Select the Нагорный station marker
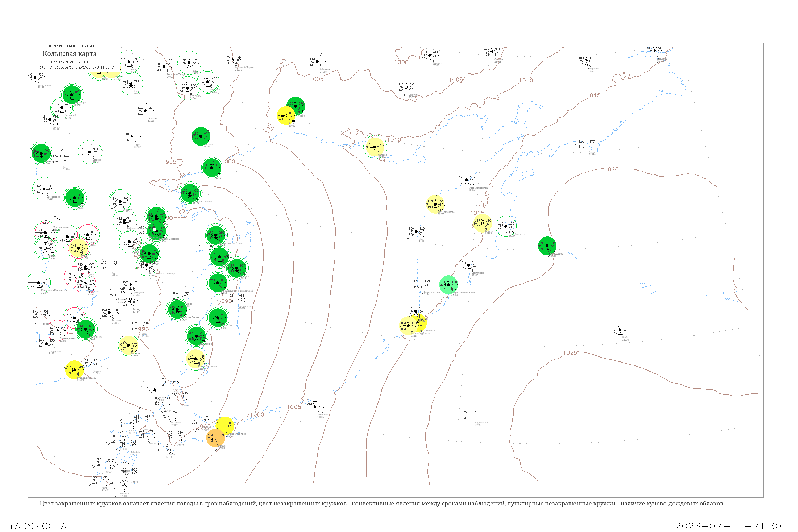The image size is (798, 532). click(x=62, y=107)
